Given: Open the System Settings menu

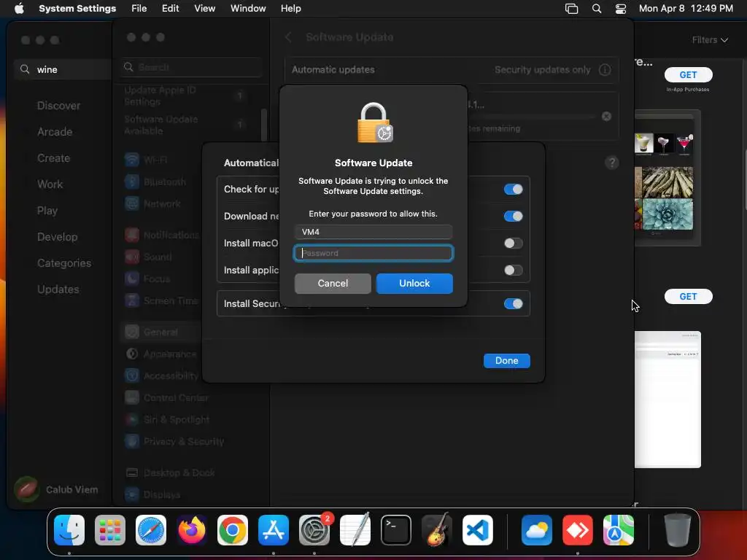Looking at the screenshot, I should tap(77, 9).
